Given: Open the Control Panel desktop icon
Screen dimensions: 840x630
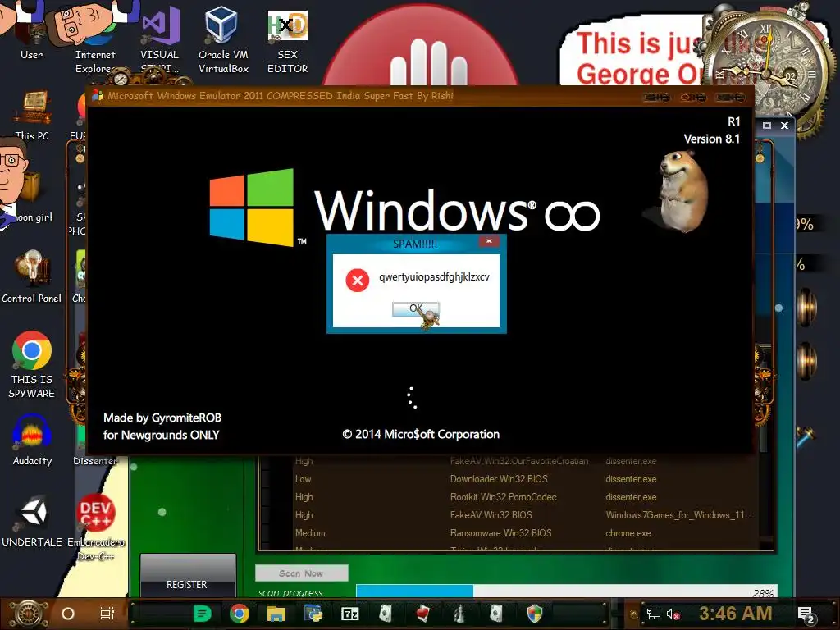Looking at the screenshot, I should (x=32, y=276).
